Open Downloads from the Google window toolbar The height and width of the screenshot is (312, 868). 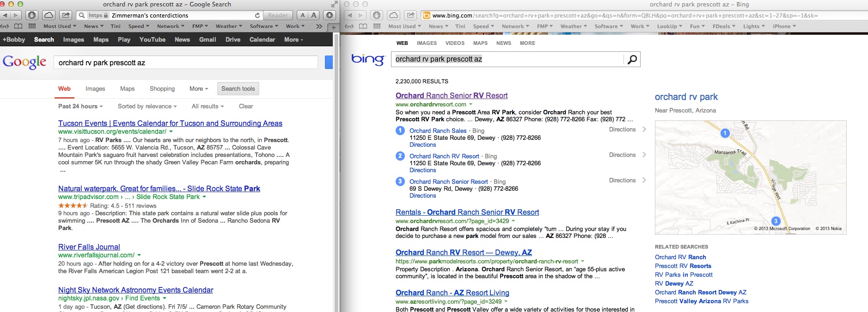[x=329, y=15]
